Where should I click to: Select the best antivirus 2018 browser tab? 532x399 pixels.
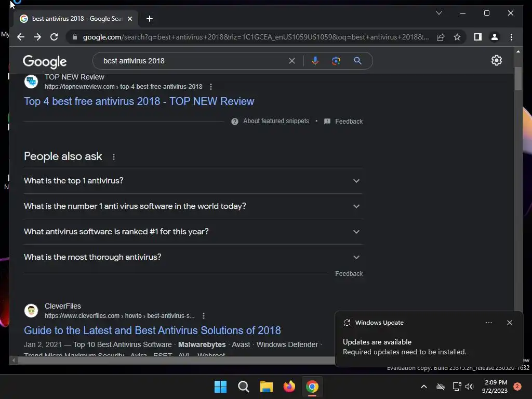tap(76, 19)
